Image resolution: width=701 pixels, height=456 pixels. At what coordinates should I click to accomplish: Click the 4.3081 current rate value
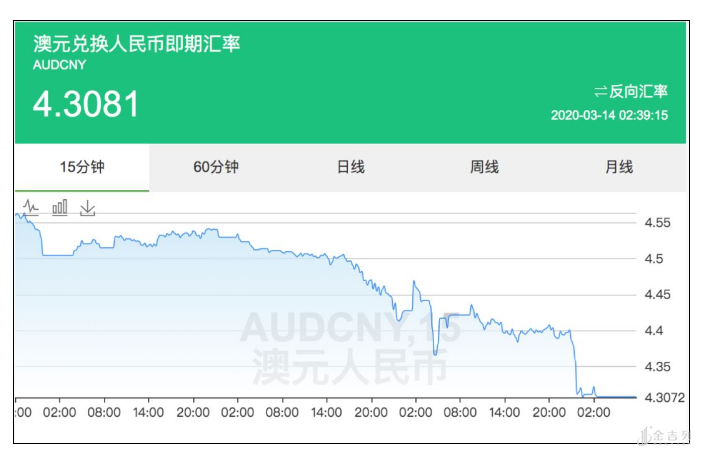86,104
